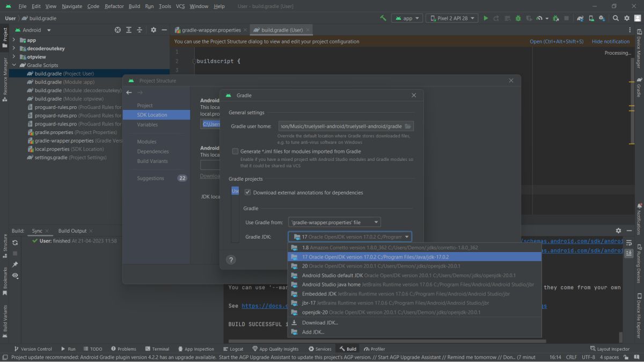The width and height of the screenshot is (644, 362).
Task: Select Download JDK… option
Action: tap(414, 322)
